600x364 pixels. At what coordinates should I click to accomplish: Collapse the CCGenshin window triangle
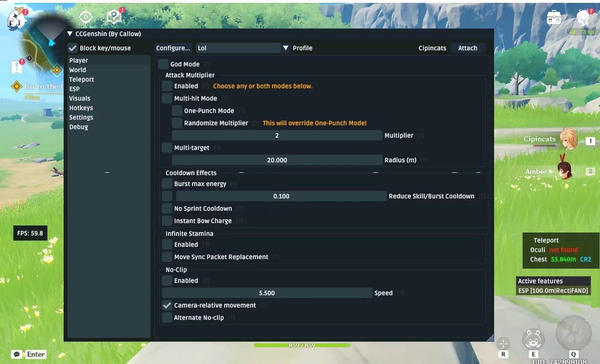[x=70, y=34]
